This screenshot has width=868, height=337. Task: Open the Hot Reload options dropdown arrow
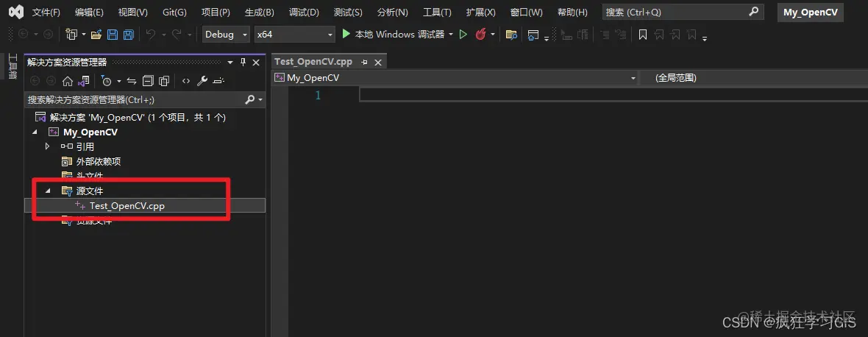pyautogui.click(x=493, y=35)
